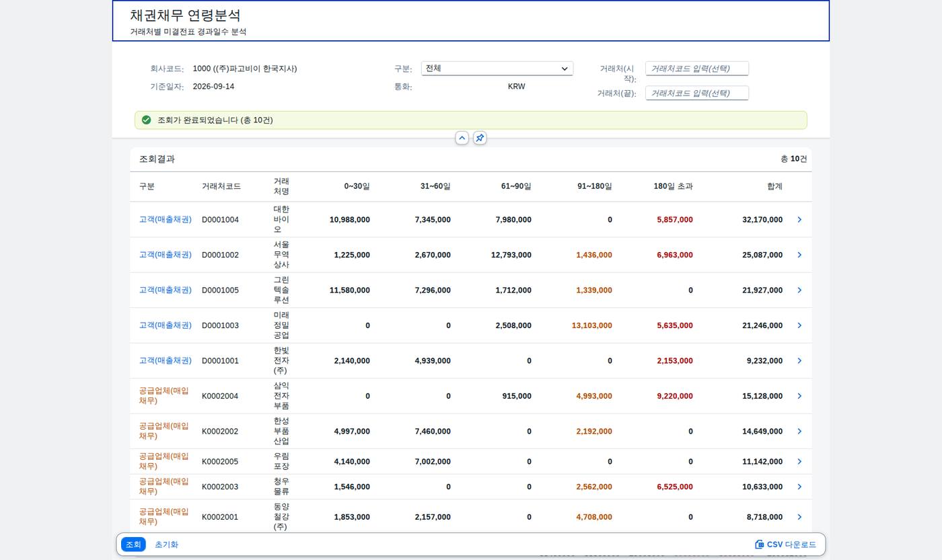Screen dimensions: 942x560
Task: Click the 채권채무 연령분석 page title
Action: tap(185, 15)
